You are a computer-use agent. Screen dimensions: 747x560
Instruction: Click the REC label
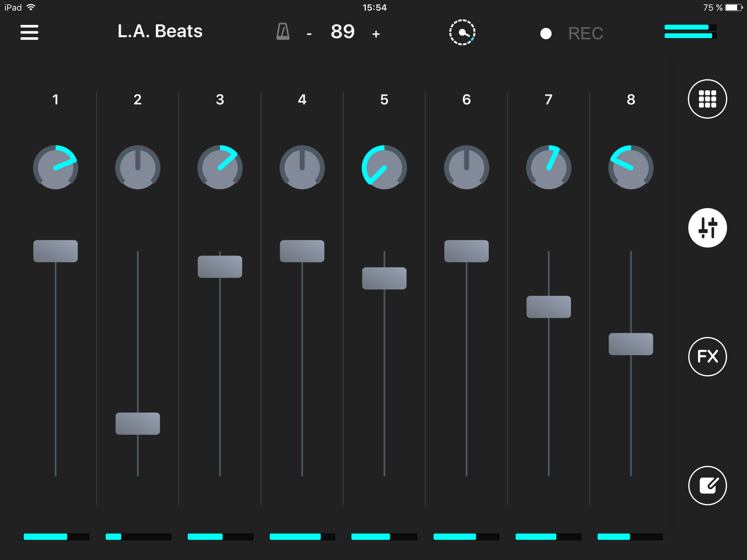585,34
